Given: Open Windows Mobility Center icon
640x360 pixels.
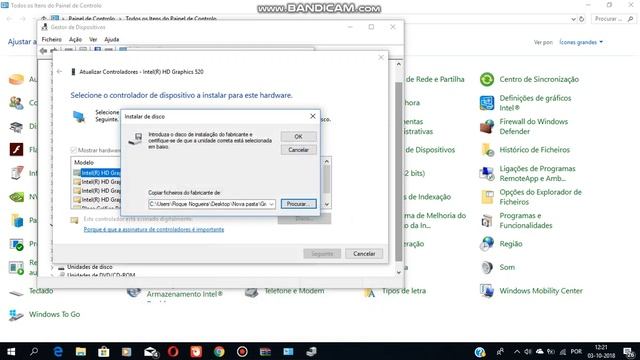Looking at the screenshot, I should point(487,291).
